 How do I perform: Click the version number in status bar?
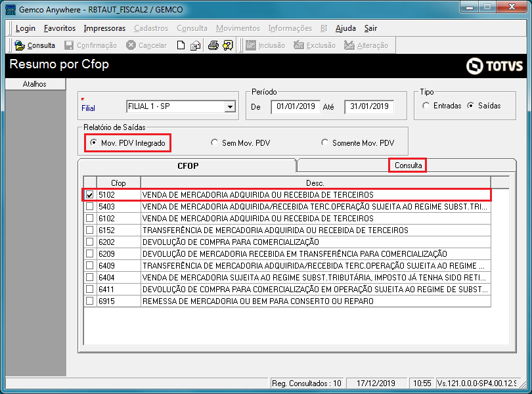click(x=476, y=383)
